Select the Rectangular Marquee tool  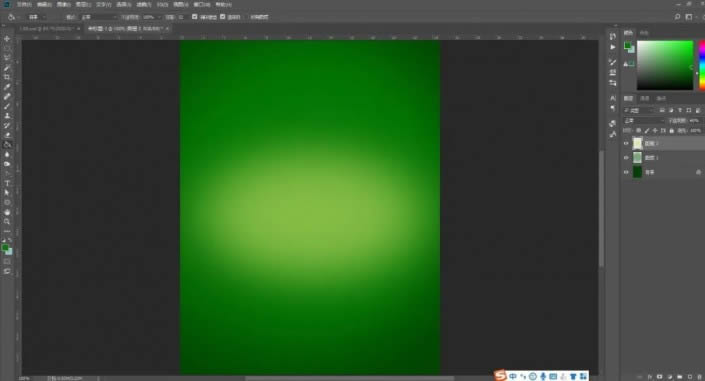7,48
